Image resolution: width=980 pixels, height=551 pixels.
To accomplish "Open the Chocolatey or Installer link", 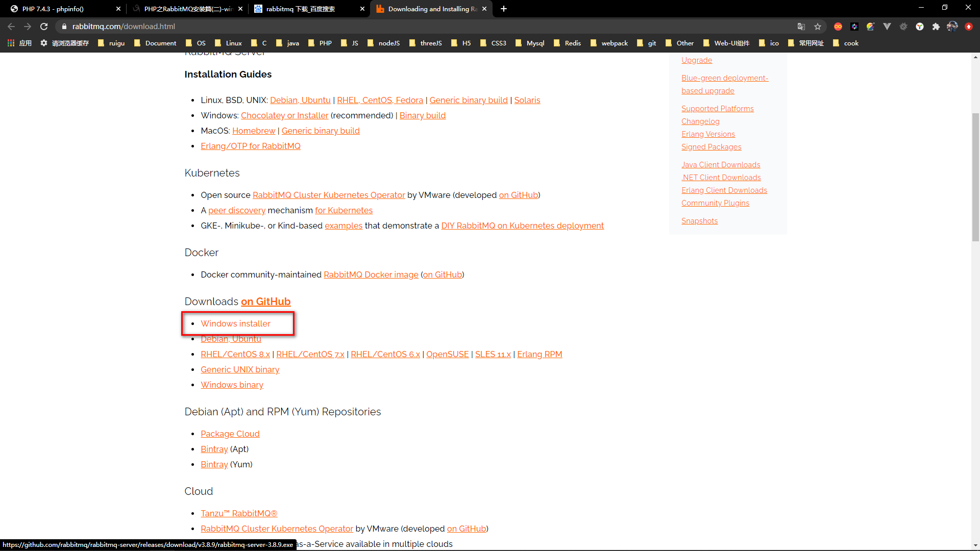I will click(x=284, y=115).
